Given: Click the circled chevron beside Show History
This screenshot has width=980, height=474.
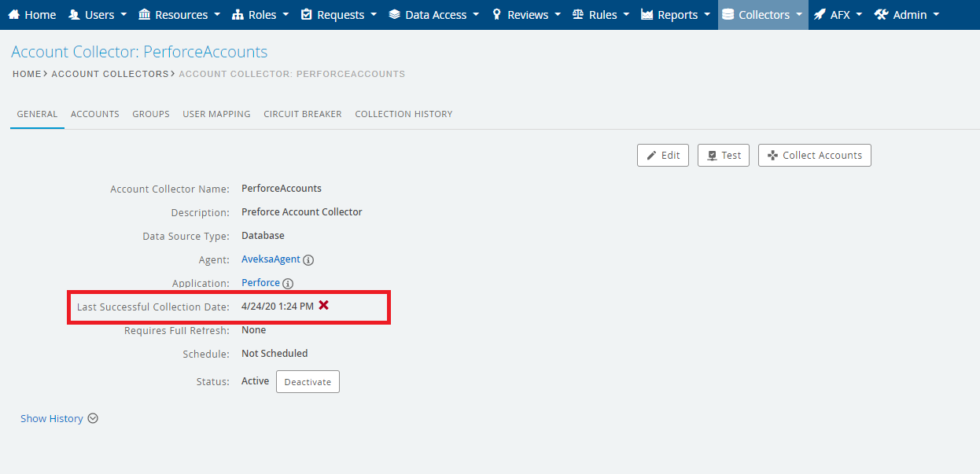Looking at the screenshot, I should (93, 419).
